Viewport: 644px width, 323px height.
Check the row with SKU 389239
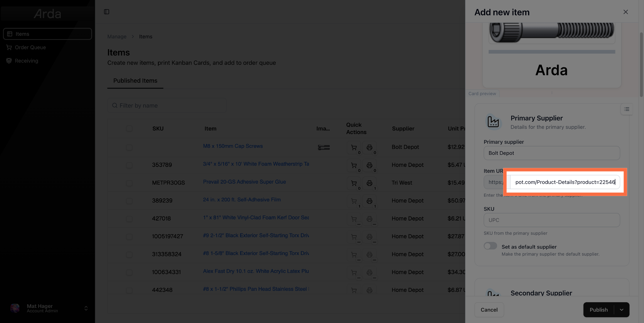pyautogui.click(x=129, y=201)
